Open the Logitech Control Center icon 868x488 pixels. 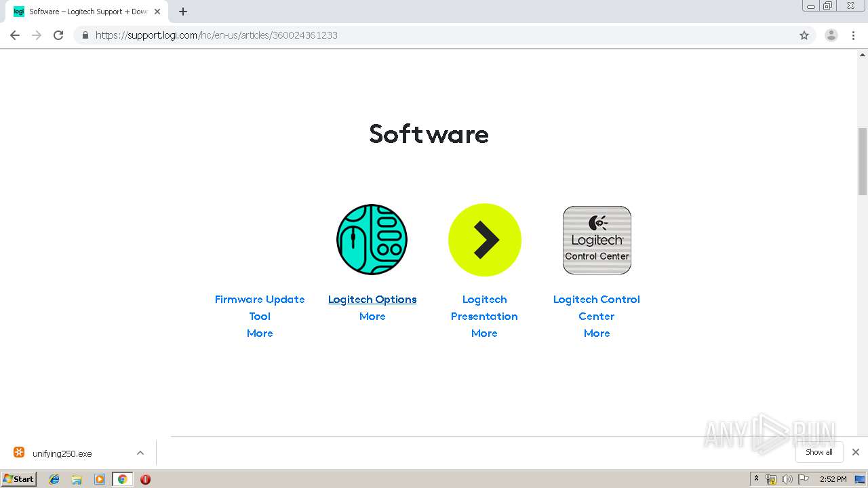[597, 240]
